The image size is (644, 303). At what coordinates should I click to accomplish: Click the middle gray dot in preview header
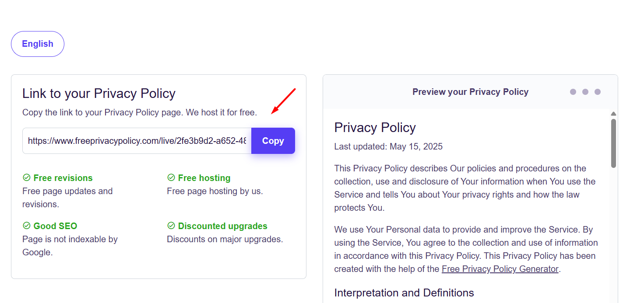point(585,92)
